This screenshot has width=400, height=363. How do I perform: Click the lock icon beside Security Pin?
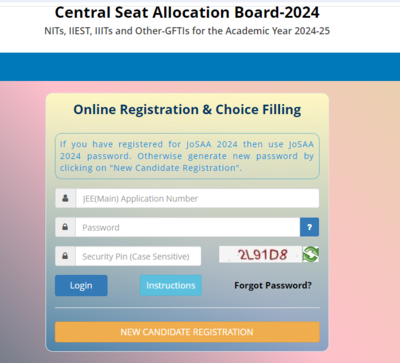[x=65, y=256]
